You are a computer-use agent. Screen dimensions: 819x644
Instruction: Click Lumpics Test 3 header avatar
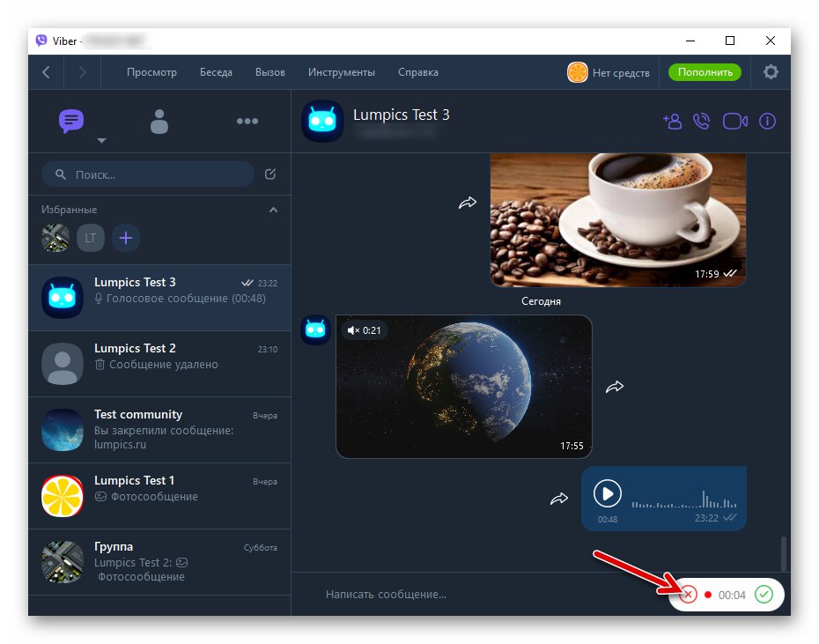322,121
